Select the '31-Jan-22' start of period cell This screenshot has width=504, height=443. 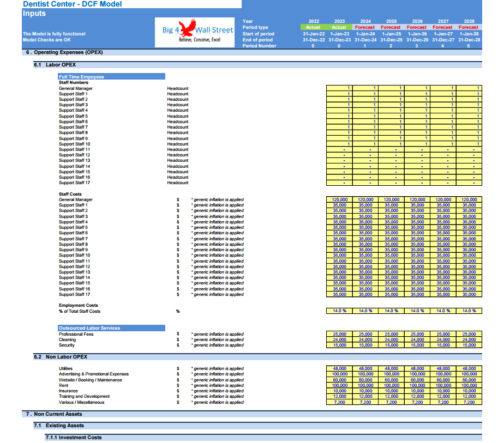pyautogui.click(x=314, y=34)
